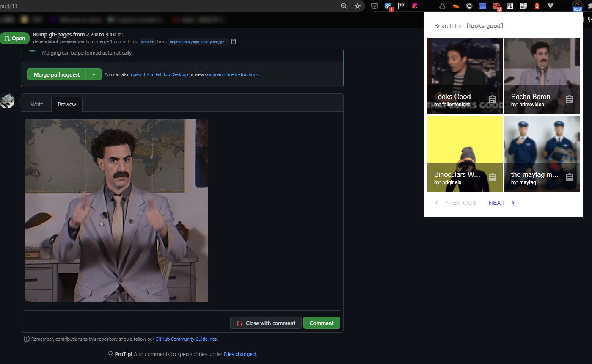Open the GitHub Community Guidelines link

pyautogui.click(x=186, y=339)
